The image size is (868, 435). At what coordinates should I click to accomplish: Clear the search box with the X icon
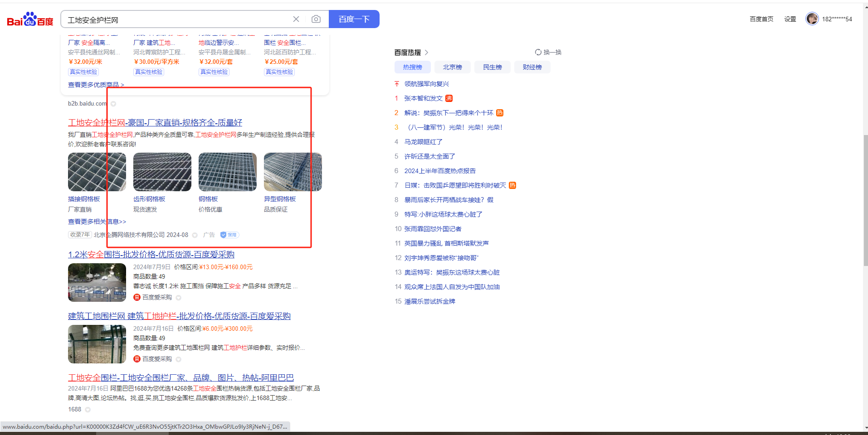point(296,19)
